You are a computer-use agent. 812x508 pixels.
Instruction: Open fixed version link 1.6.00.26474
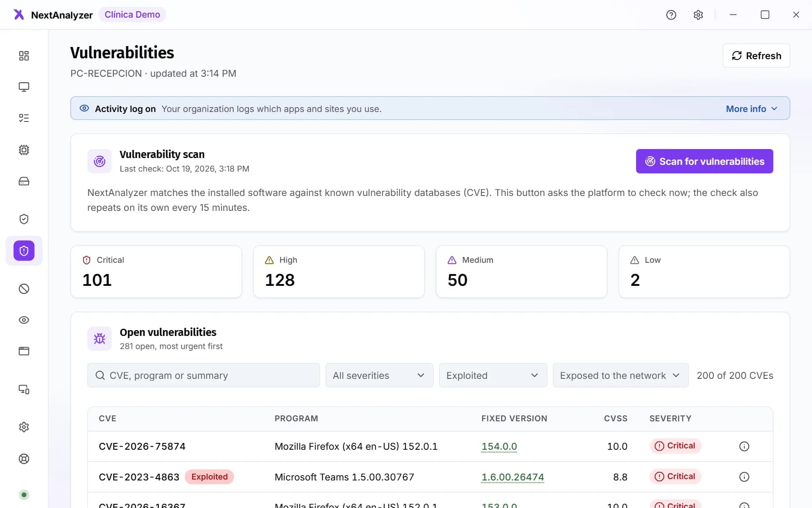[512, 477]
